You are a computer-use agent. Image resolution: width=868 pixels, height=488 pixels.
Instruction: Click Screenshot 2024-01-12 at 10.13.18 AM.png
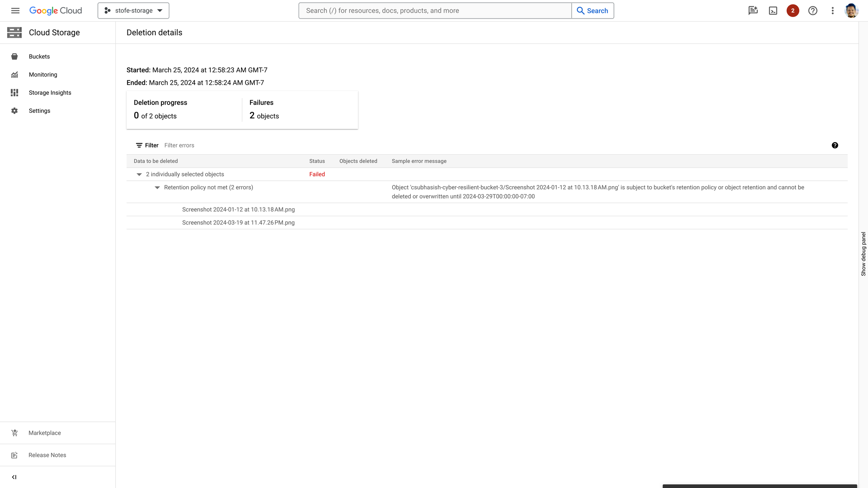coord(238,209)
